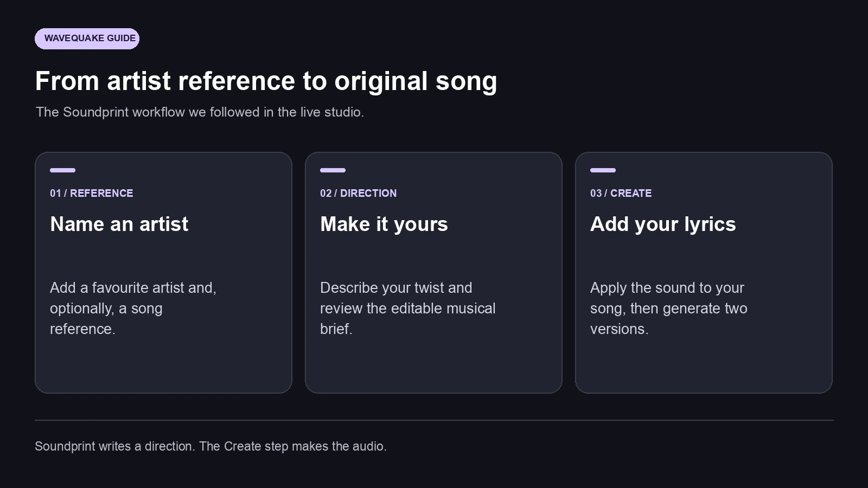Click the text "Add a favourite artist and, optionally, a song reference."
The width and height of the screenshot is (868, 488).
133,308
